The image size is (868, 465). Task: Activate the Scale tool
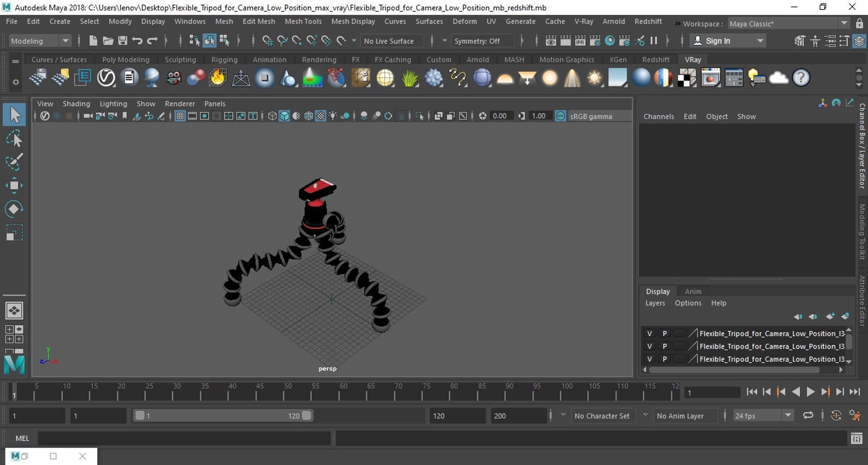click(x=14, y=232)
